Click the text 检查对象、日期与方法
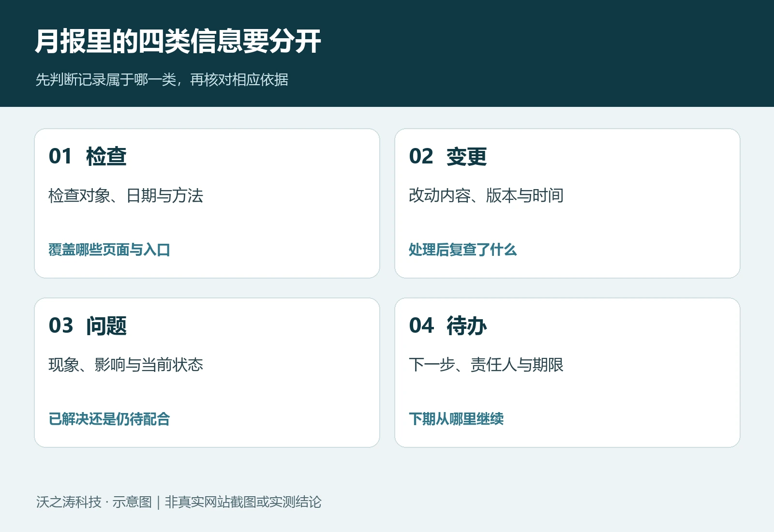774x532 pixels. click(126, 195)
